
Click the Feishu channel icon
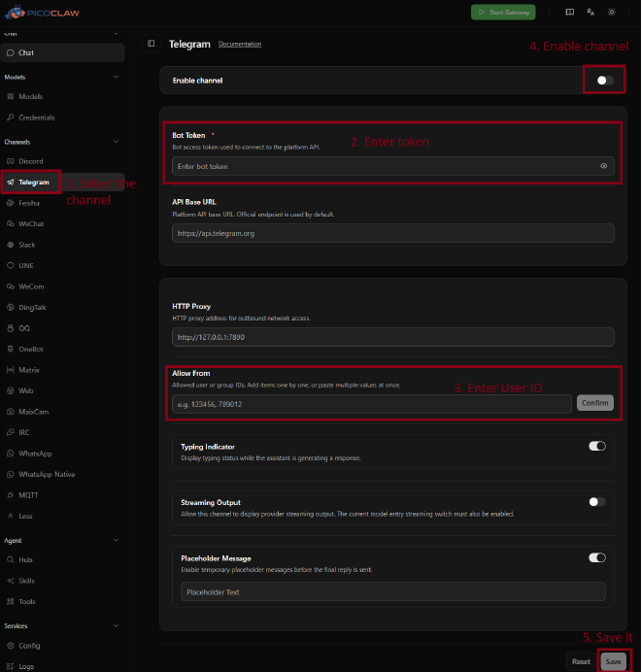11,203
